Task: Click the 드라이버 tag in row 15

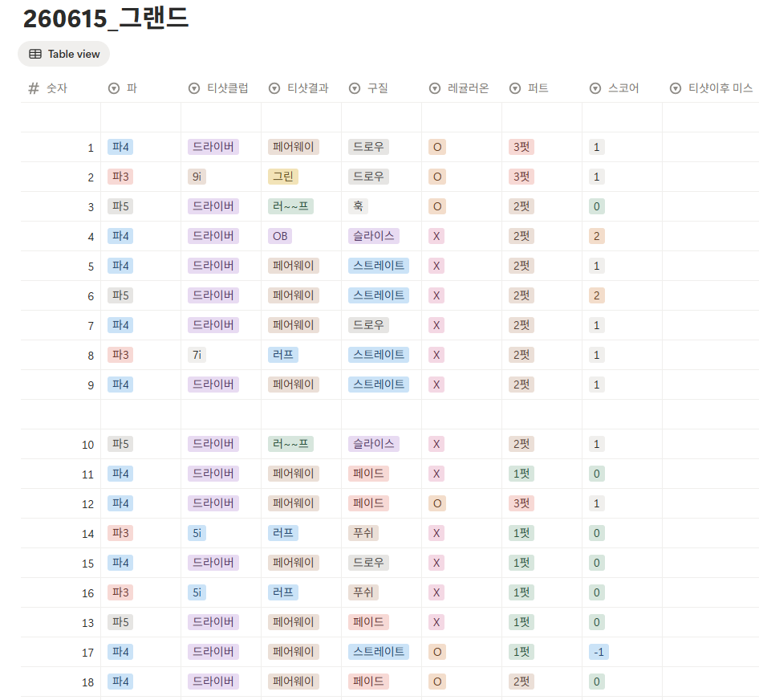Action: (213, 563)
